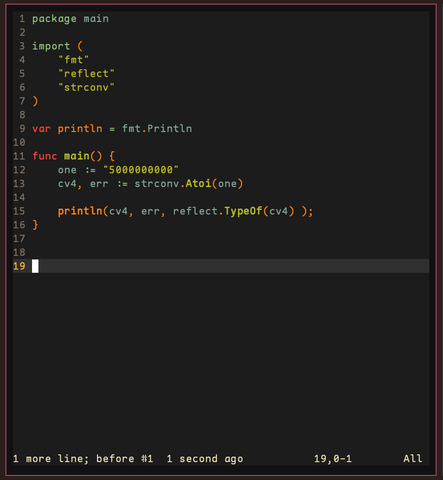Click the "println" call on line 15
The image size is (443, 480).
[80, 211]
